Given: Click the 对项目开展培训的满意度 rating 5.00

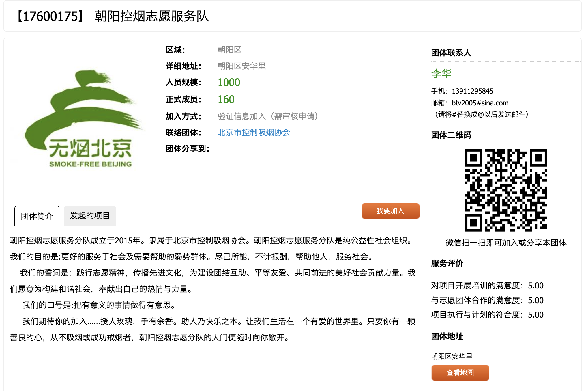Looking at the screenshot, I should click(x=535, y=286).
